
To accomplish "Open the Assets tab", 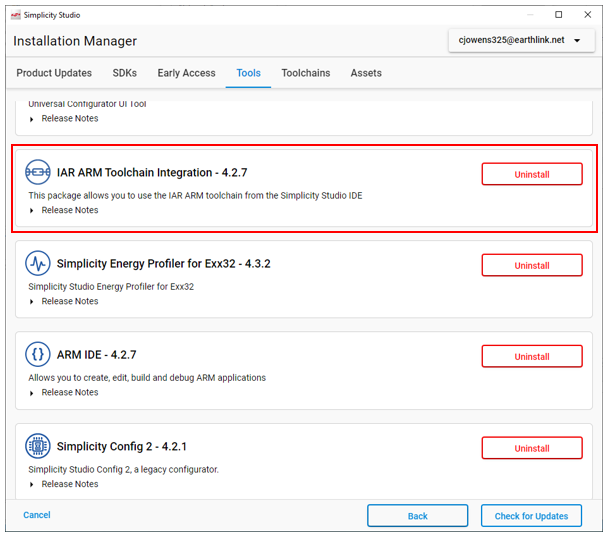I will pos(366,73).
